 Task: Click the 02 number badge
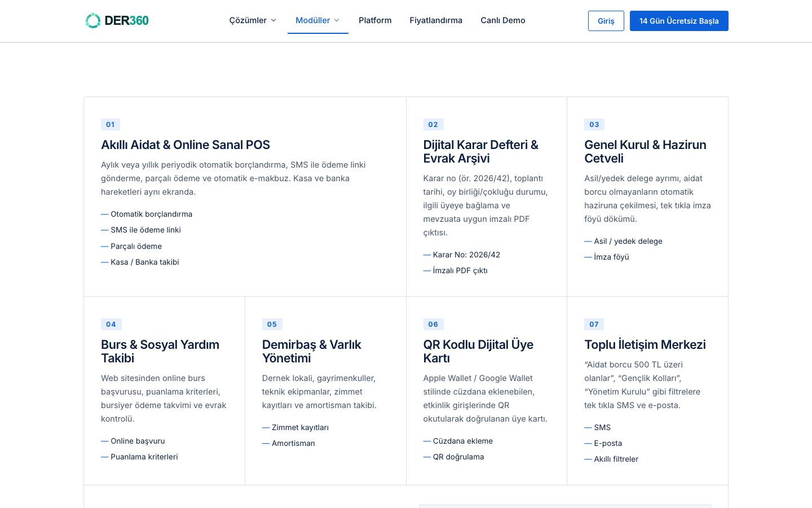coord(433,125)
